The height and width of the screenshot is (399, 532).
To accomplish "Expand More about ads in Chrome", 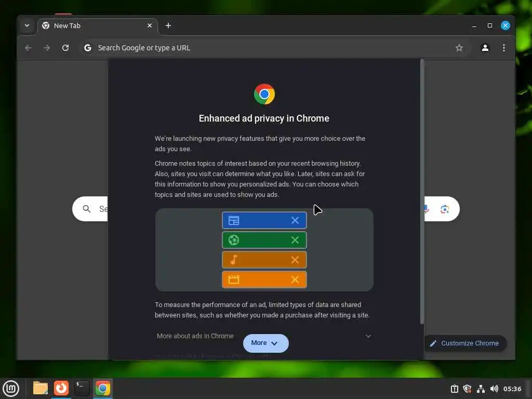I will pos(264,336).
